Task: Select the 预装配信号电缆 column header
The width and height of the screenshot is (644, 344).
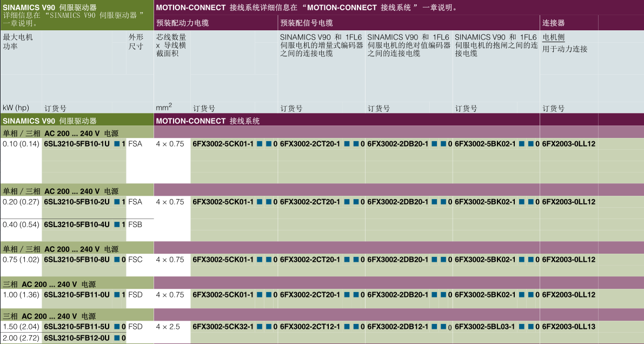Action: [x=306, y=23]
